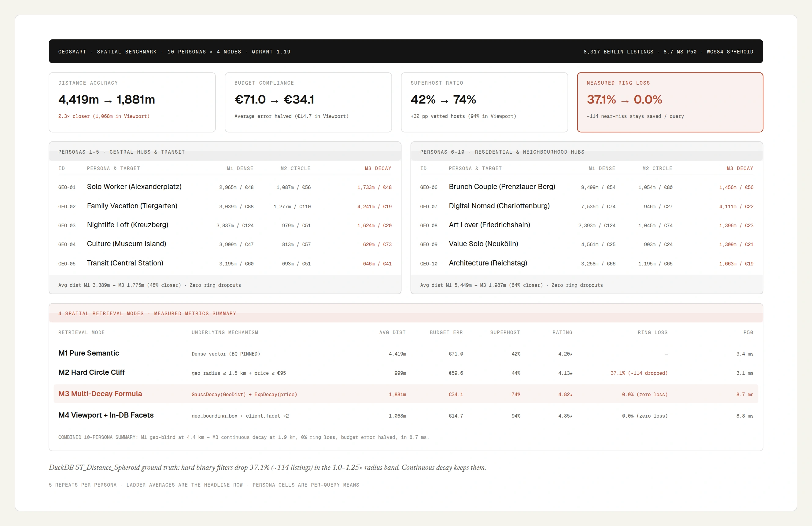Click M3 Decay value '629m / €73'

377,244
